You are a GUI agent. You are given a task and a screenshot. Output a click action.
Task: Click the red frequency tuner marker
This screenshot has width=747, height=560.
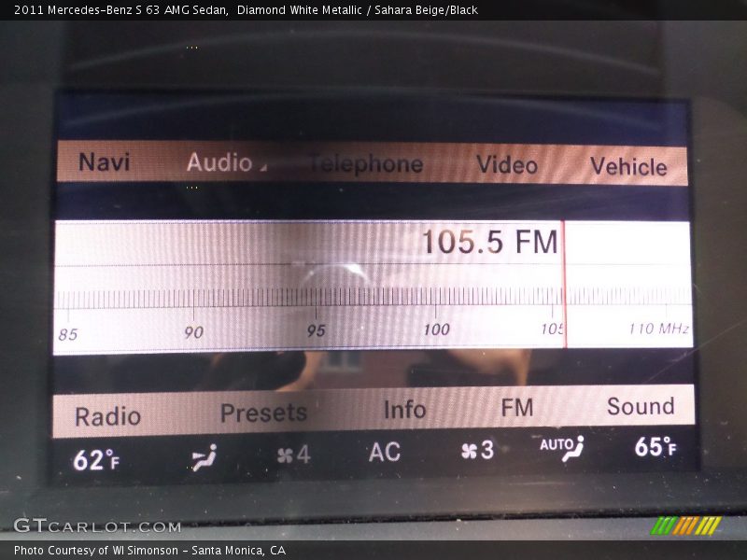(565, 285)
